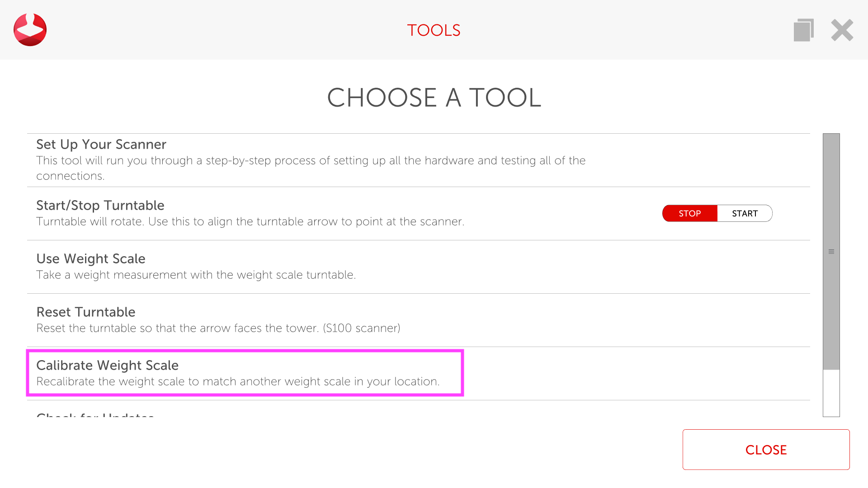Viewport: 868px width, 488px height.
Task: Click the TOOLS header title
Action: 434,30
